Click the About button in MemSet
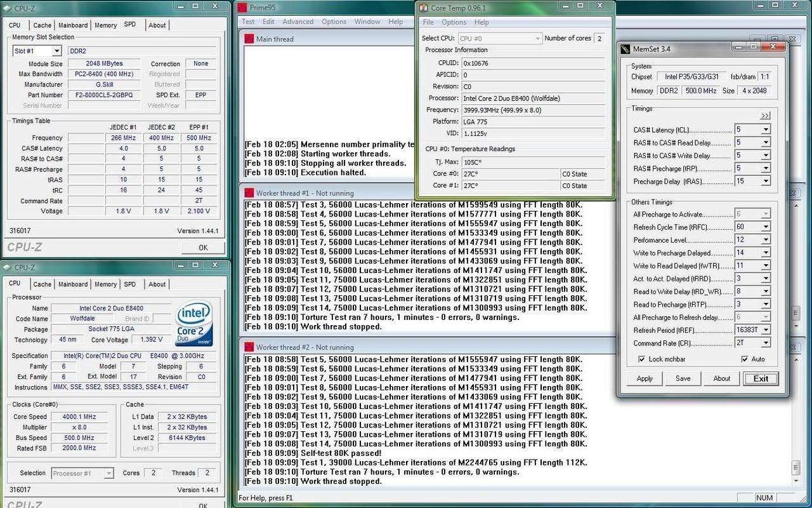 point(722,378)
